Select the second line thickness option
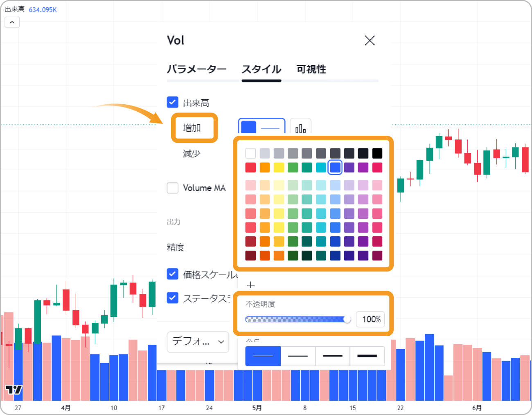This screenshot has height=415, width=532. (x=298, y=356)
